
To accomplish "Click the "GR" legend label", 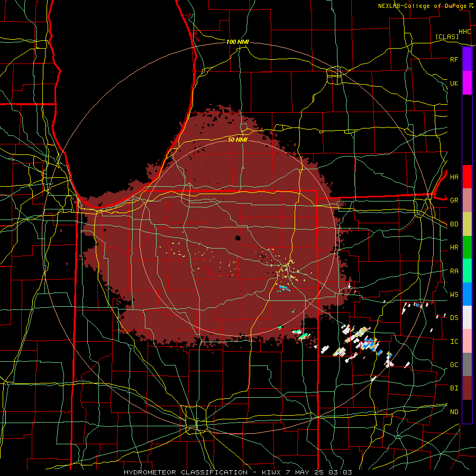I will [454, 200].
